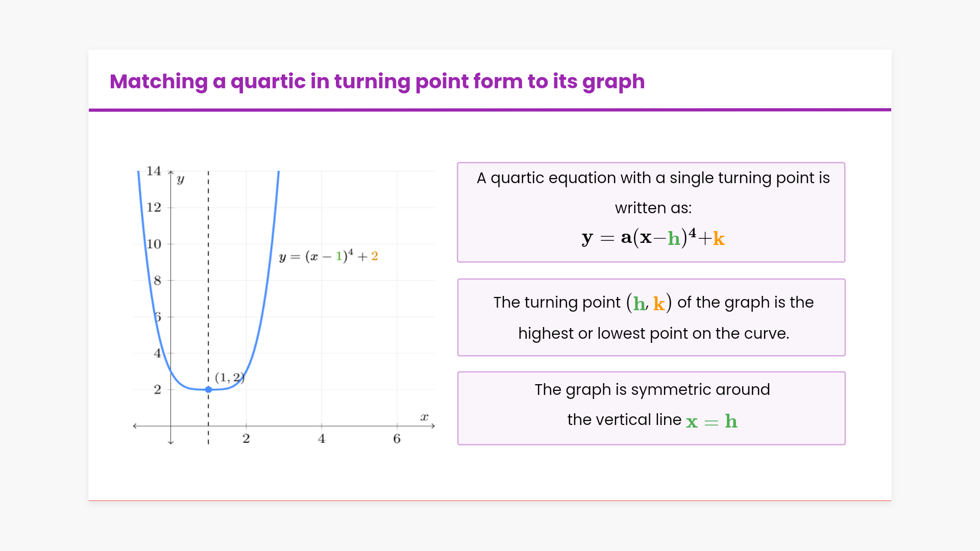Click the blue turning point dot on the graph
This screenshot has width=980, height=551.
(208, 389)
